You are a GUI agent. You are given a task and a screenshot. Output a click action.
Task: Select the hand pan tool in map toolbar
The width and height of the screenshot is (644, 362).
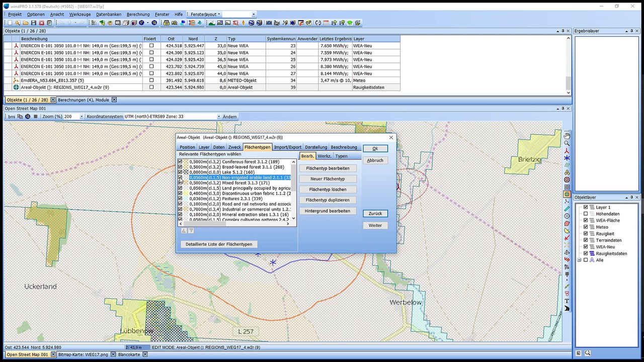tap(567, 136)
